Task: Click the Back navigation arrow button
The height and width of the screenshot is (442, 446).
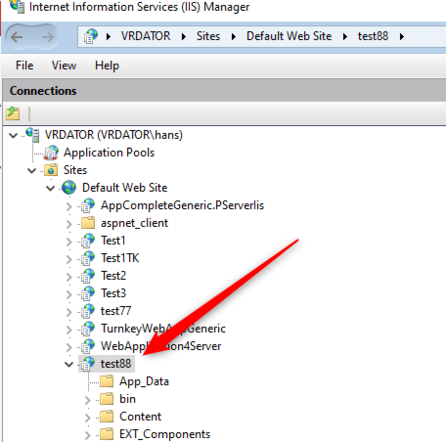Action: pos(17,37)
